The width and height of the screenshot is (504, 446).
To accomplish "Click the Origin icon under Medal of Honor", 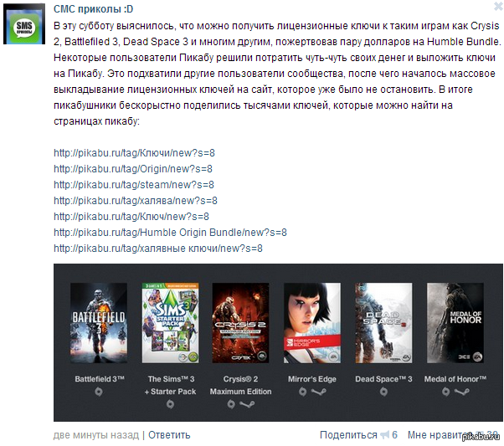I will (x=446, y=392).
